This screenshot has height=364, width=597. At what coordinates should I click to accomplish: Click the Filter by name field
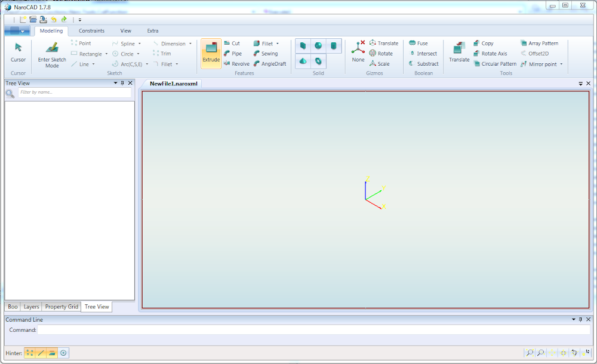[x=75, y=92]
